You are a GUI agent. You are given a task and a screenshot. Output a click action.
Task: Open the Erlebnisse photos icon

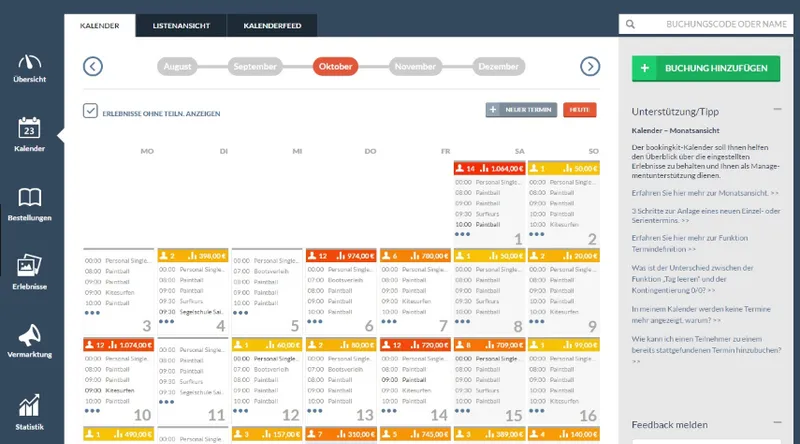[x=29, y=265]
